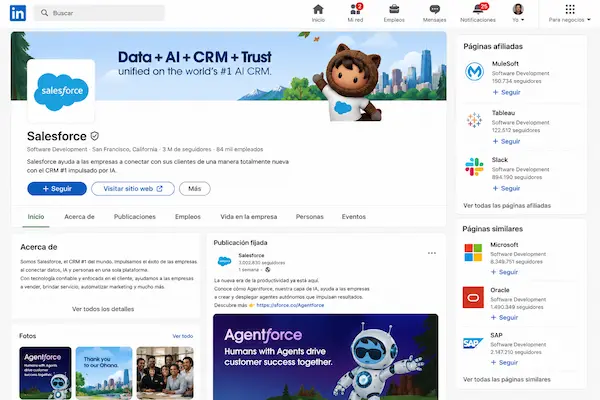Image resolution: width=600 pixels, height=400 pixels.
Task: Click the Slack logo icon
Action: point(474,167)
